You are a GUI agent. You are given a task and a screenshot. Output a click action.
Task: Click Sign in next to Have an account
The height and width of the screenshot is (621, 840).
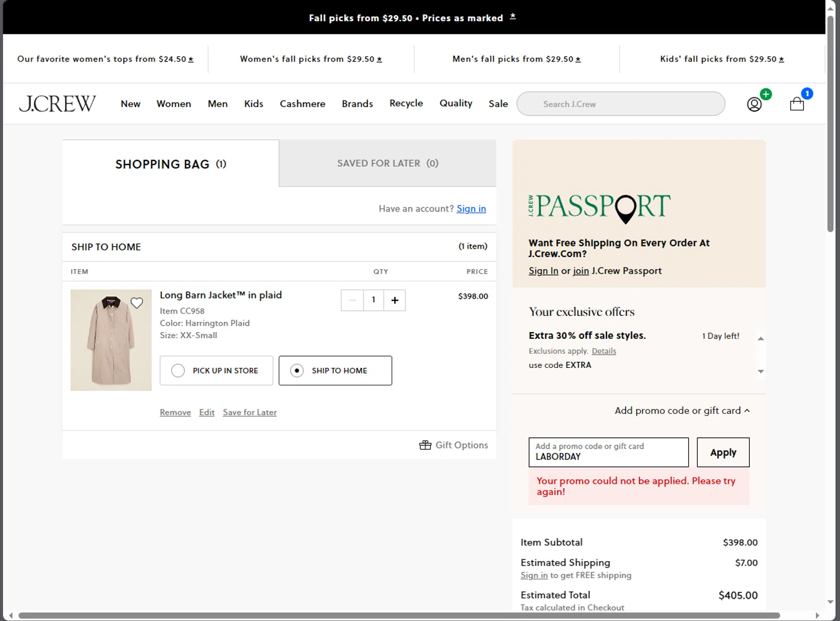(x=471, y=208)
